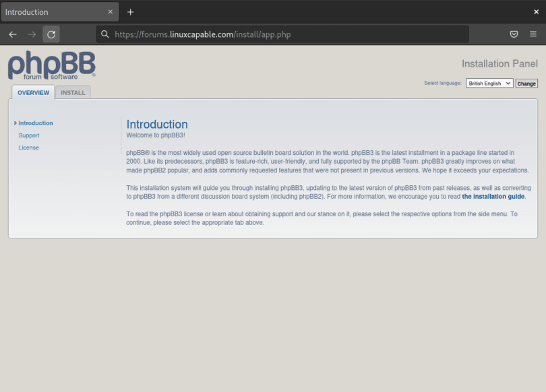Viewport: 546px width, 392px height.
Task: Select the OVERVIEW tab
Action: point(32,92)
